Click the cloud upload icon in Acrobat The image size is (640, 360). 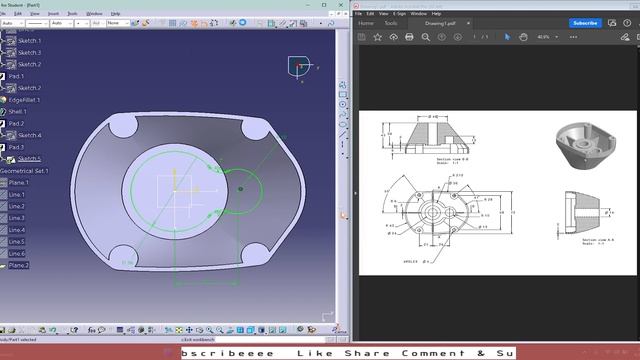393,37
